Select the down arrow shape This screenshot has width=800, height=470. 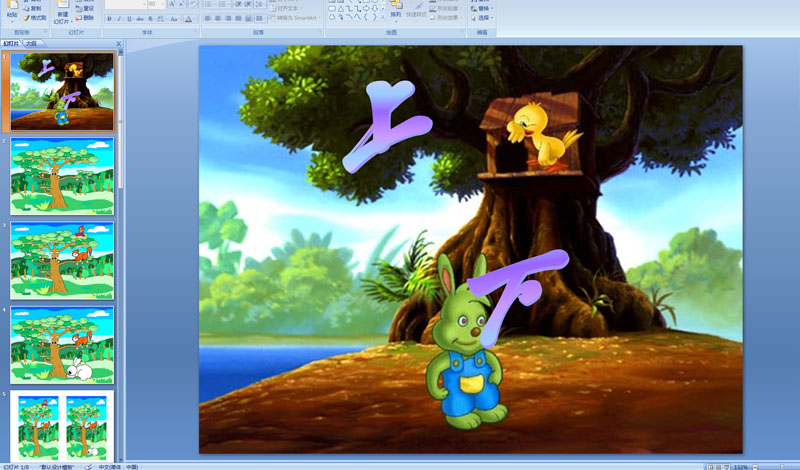374,9
